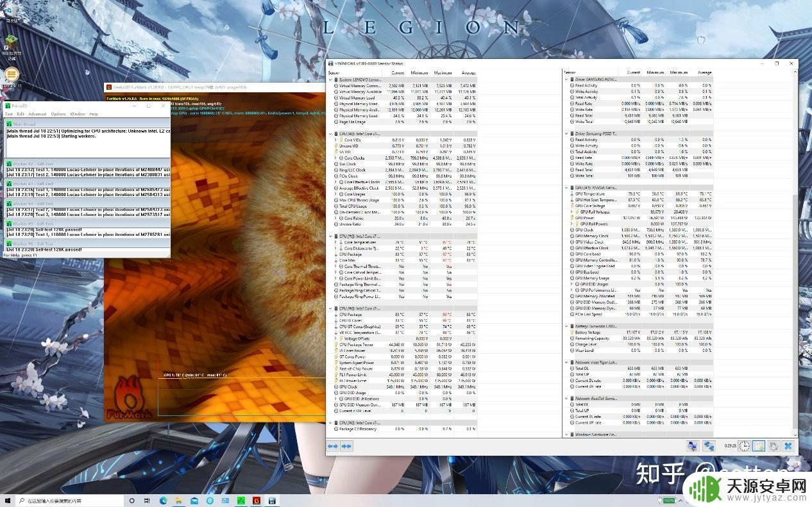Screen dimensions: 812x507
Task: Switch to FurMark via its taskbar icon
Action: coord(257,500)
